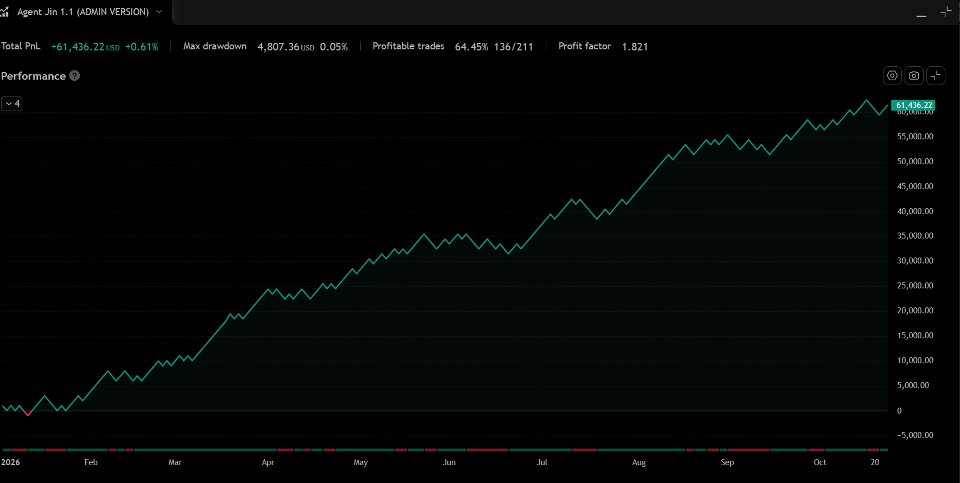The height and width of the screenshot is (483, 960).
Task: Select the 64.45% profitable trades value
Action: [471, 47]
